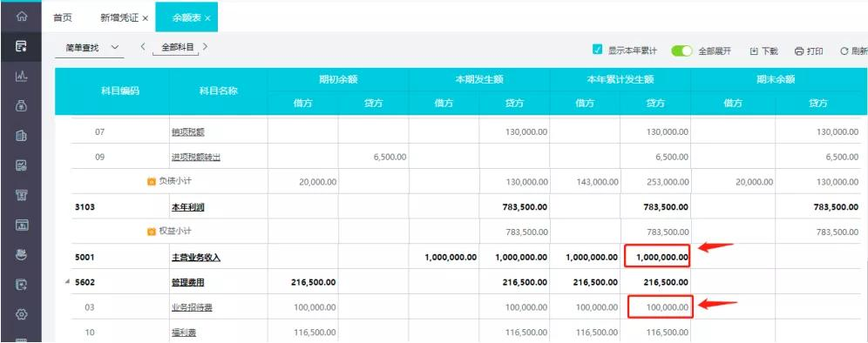Open the 业务招待费 account link
The image size is (868, 343).
click(x=192, y=307)
